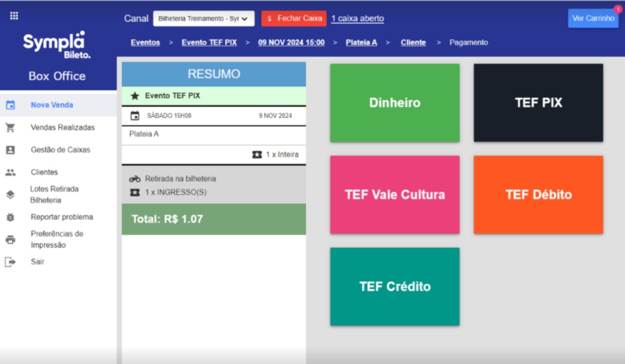Go to the Evento TEF PIX breadcrumb

[209, 43]
